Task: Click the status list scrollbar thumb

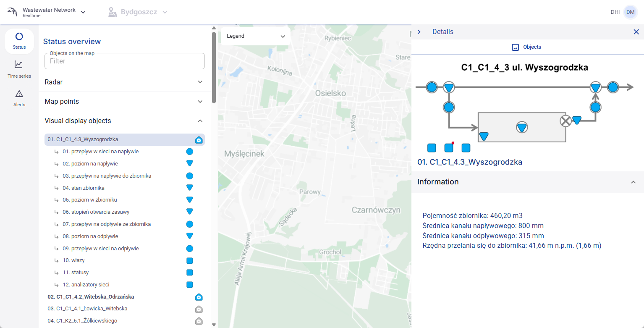Action: click(214, 67)
